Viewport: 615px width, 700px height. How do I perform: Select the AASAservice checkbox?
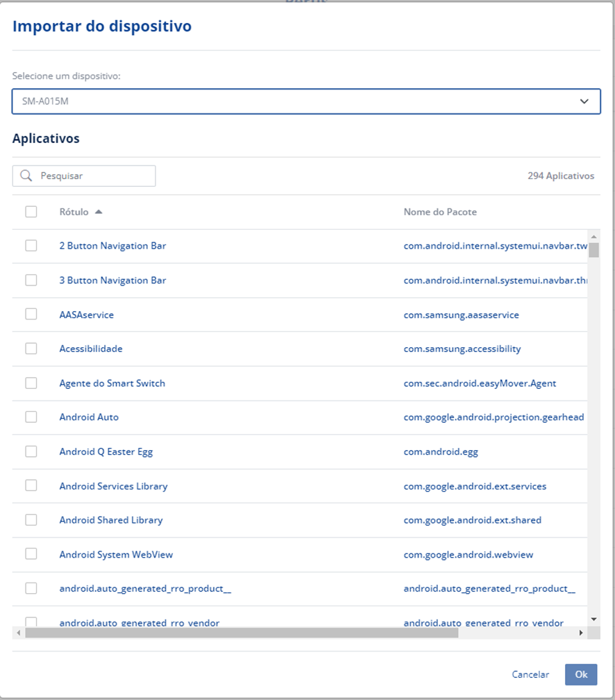(31, 314)
